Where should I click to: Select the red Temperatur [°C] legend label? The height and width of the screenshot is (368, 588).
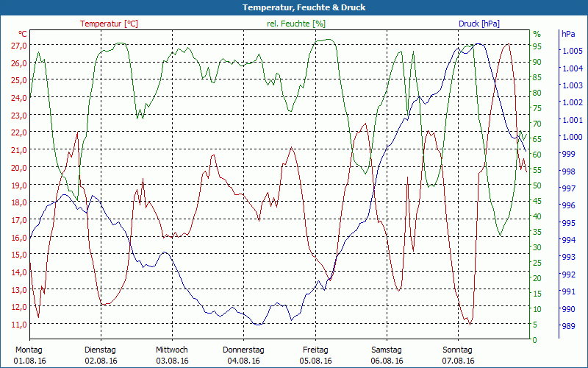pos(109,24)
